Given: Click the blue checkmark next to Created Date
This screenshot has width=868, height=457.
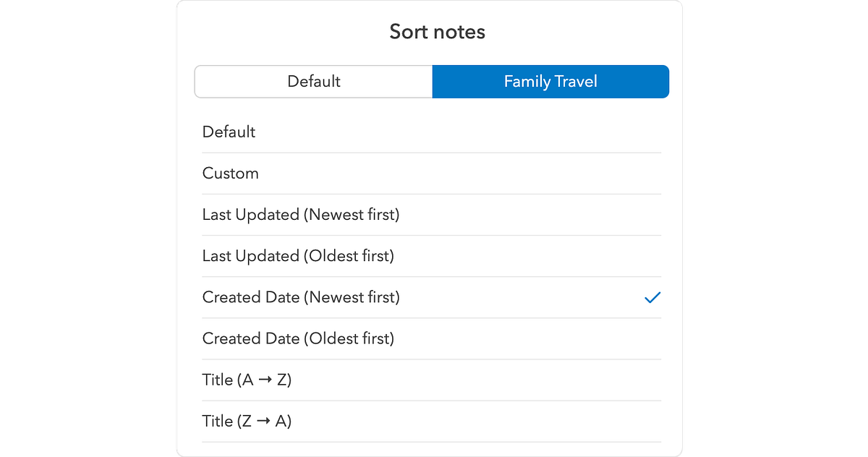Looking at the screenshot, I should 652,297.
